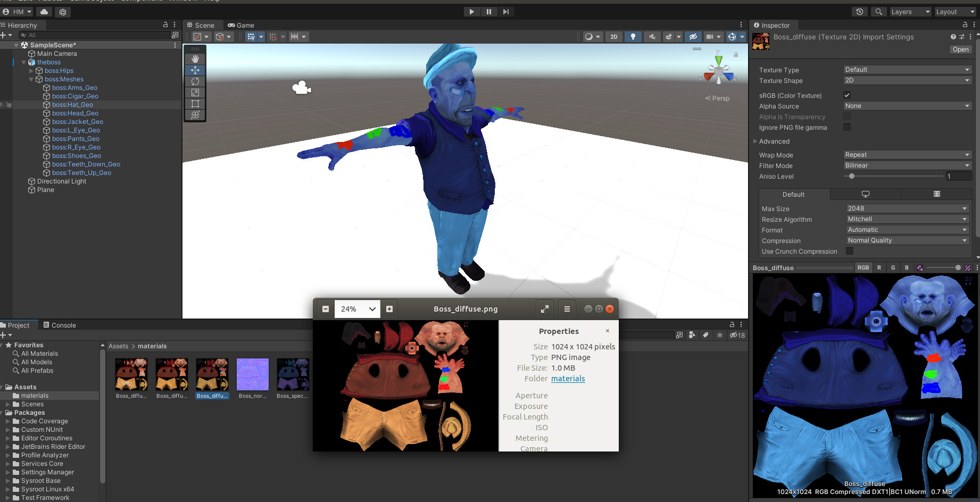Open the Max Size dropdown
The image size is (980, 502).
[907, 208]
